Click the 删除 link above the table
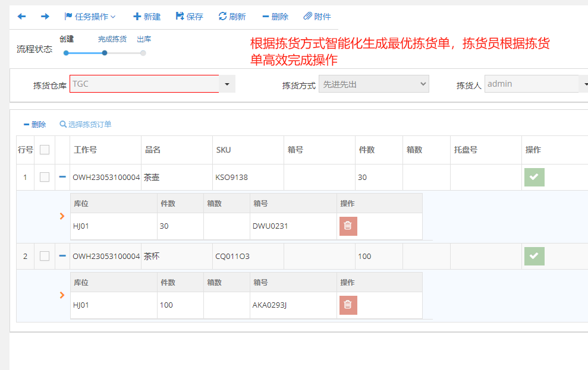The height and width of the screenshot is (370, 588). (x=34, y=124)
